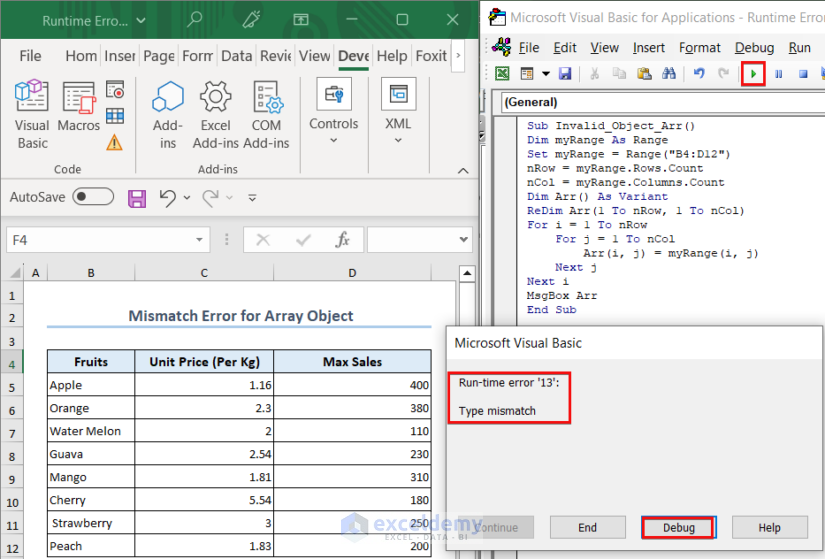The width and height of the screenshot is (825, 559).
Task: Open the Undo history dropdown arrow
Action: [x=187, y=198]
